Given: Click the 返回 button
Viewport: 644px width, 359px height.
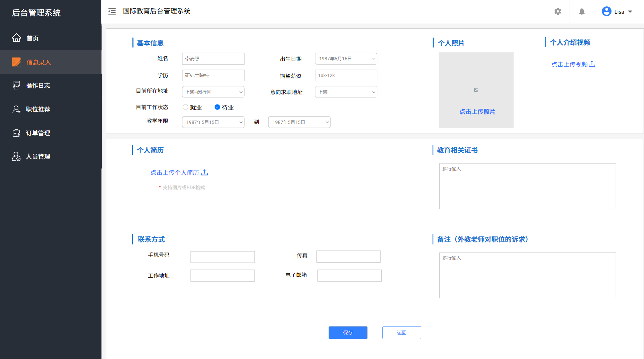Looking at the screenshot, I should (x=401, y=333).
